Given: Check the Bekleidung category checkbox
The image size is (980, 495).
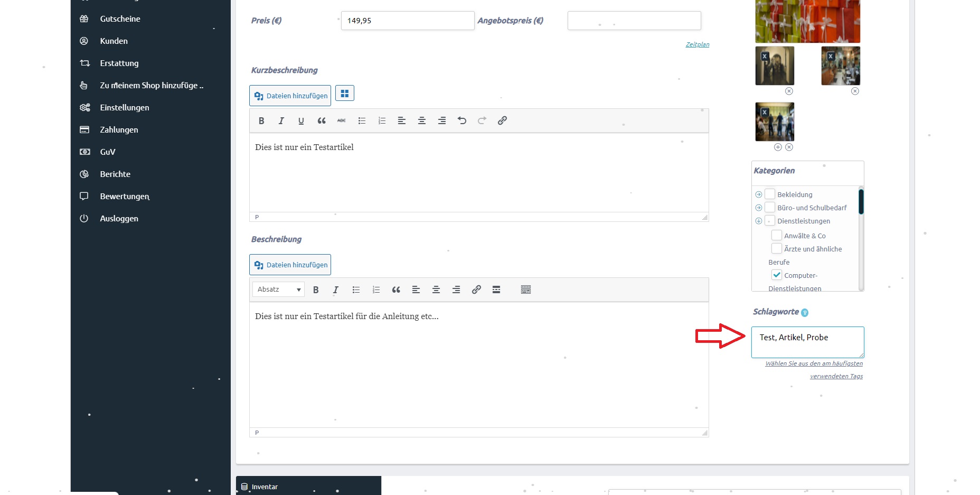Looking at the screenshot, I should click(770, 194).
